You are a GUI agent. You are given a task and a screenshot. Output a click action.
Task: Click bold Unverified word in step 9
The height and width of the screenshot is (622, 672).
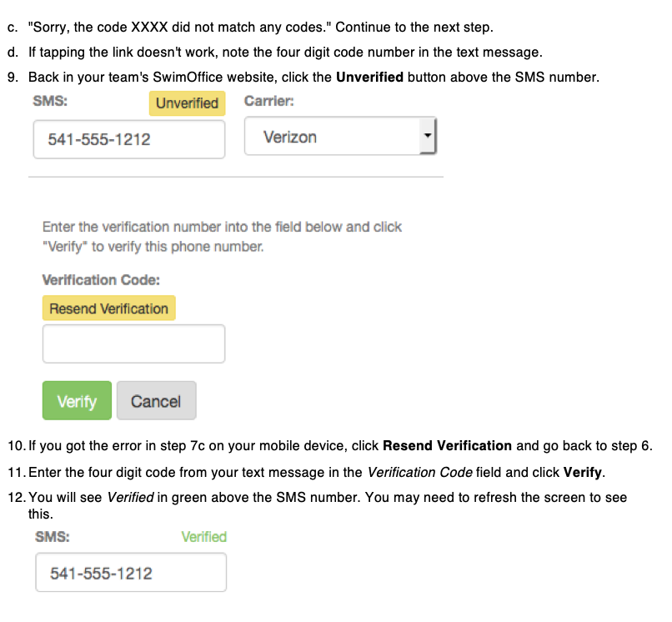coord(369,78)
